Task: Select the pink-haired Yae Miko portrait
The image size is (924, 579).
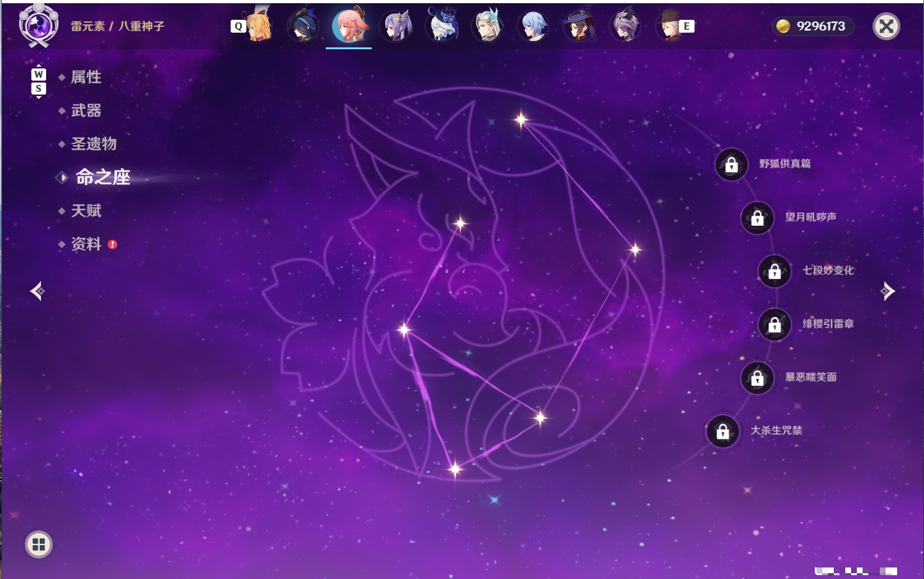Action: [349, 26]
